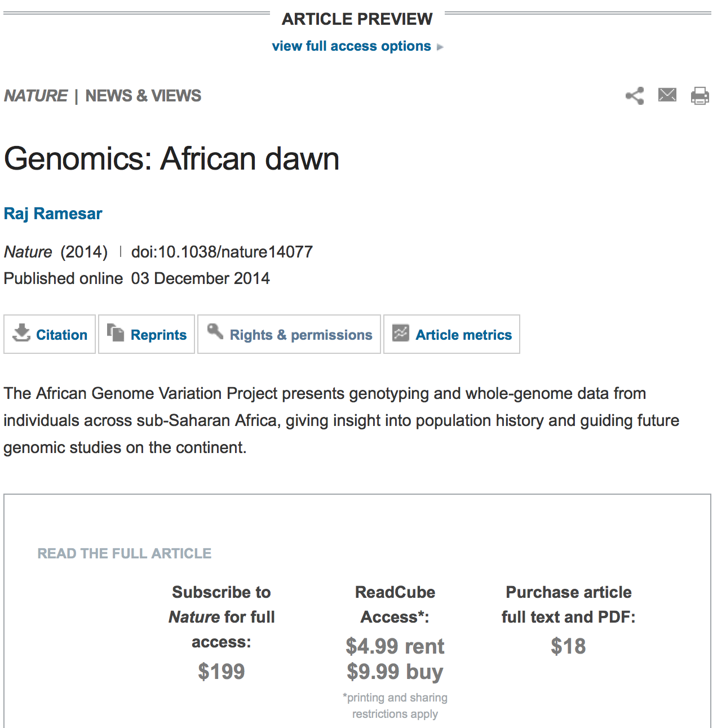
Task: Click the print icon
Action: click(700, 96)
